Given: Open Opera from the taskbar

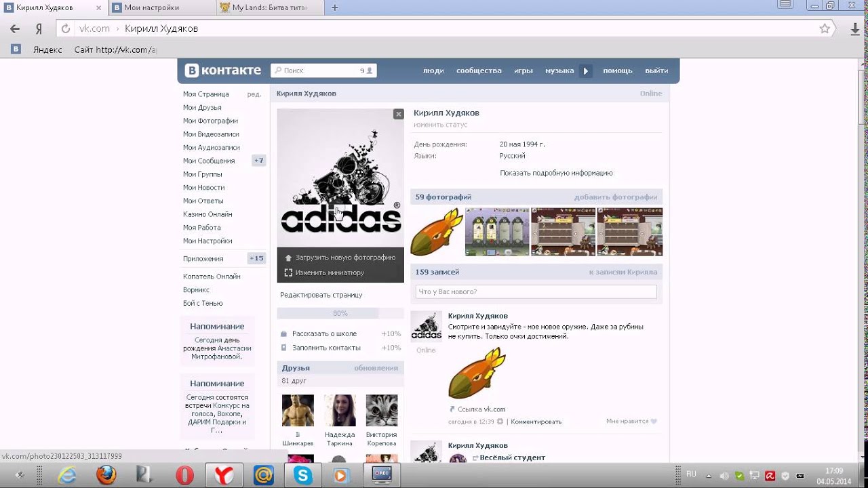Looking at the screenshot, I should click(x=184, y=475).
